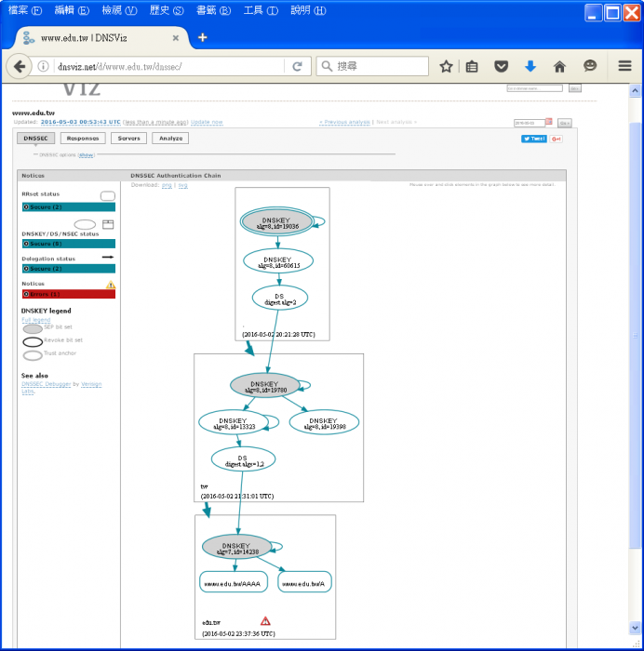Download the graph as png
This screenshot has height=651, width=644.
click(167, 185)
